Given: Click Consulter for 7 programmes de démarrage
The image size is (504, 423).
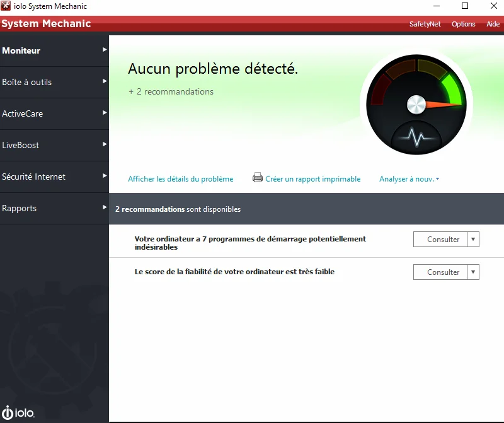Looking at the screenshot, I should pos(440,240).
